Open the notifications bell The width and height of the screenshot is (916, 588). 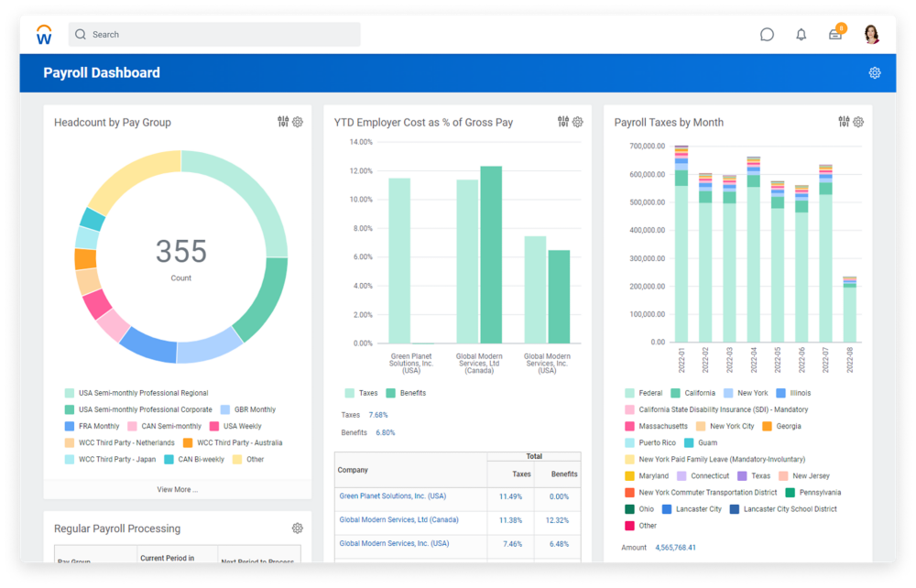[801, 35]
